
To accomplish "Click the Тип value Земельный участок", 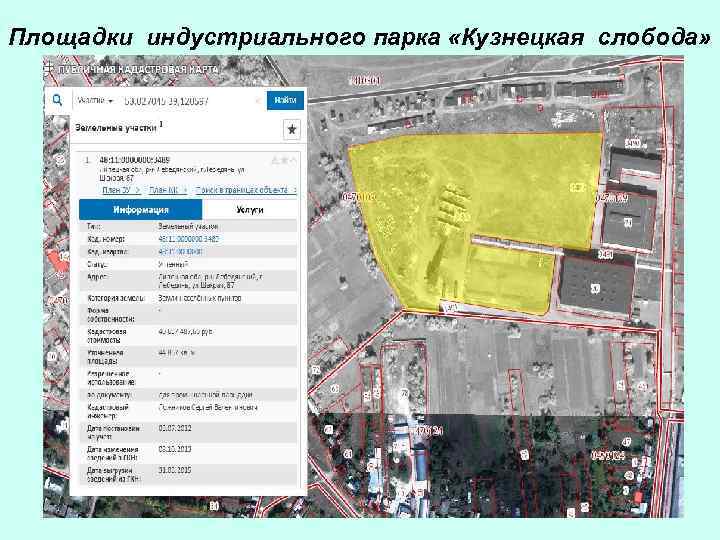I will (x=188, y=226).
